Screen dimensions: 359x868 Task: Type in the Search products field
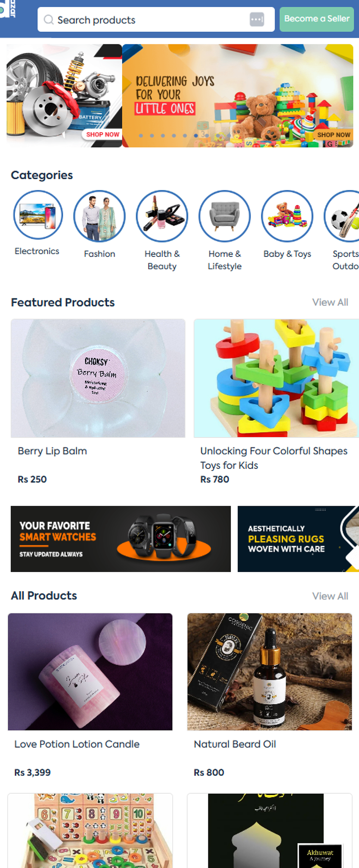pyautogui.click(x=146, y=20)
